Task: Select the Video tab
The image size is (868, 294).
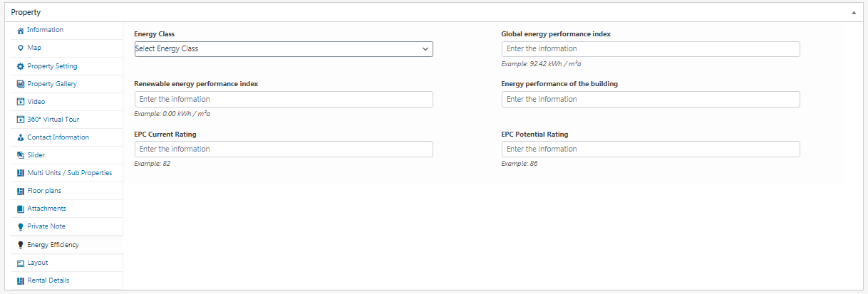Action: coord(67,102)
